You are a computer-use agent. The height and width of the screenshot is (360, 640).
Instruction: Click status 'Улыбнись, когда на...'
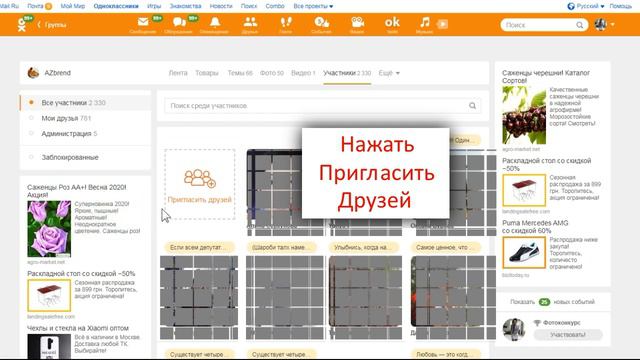point(363,247)
